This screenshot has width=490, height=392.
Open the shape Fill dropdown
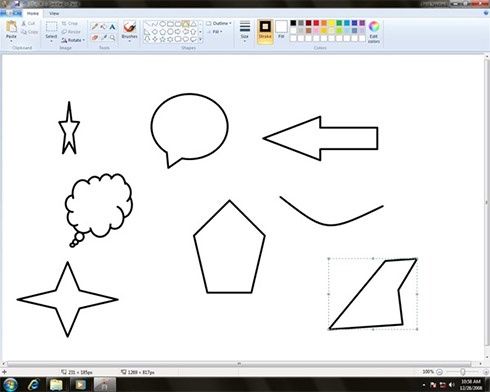[x=215, y=32]
